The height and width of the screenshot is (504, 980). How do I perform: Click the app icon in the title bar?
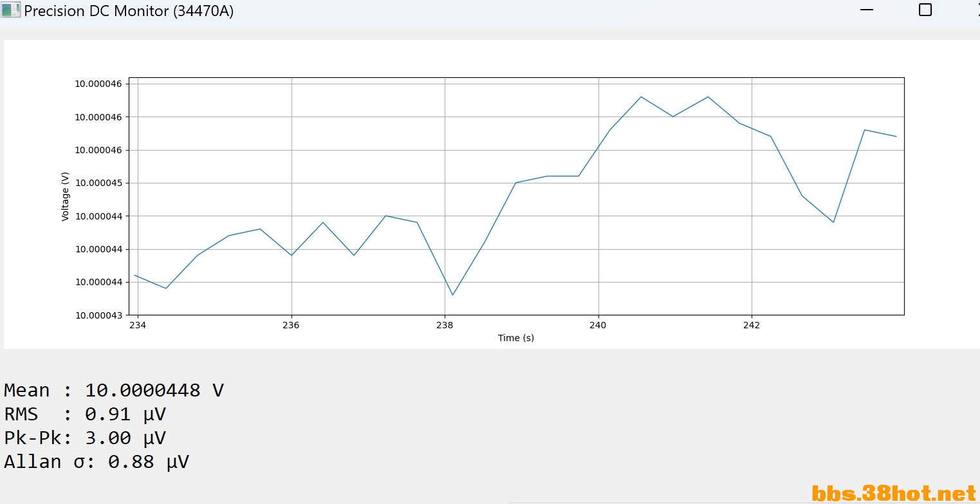[x=10, y=10]
